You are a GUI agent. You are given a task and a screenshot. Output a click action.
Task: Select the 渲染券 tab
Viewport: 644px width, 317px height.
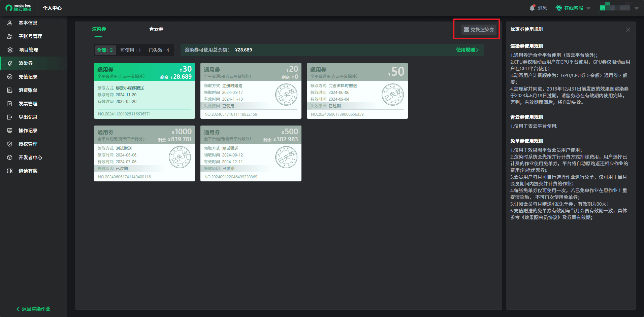(x=99, y=29)
